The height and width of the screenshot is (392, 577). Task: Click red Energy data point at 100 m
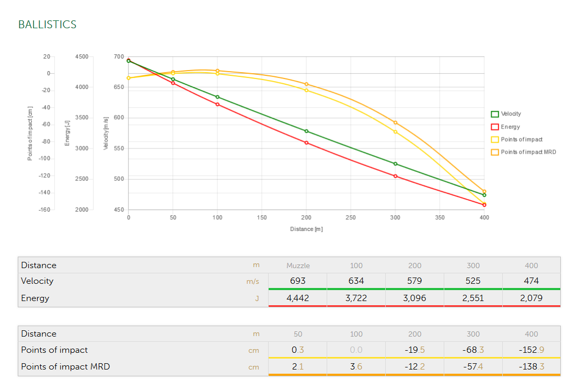[217, 105]
